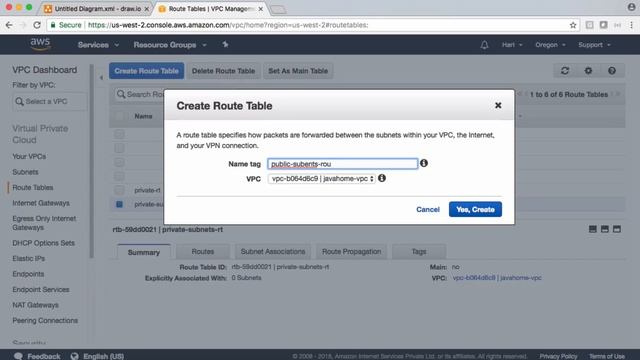This screenshot has height=360, width=640.
Task: Set details pane to first layout icon
Action: [x=593, y=229]
